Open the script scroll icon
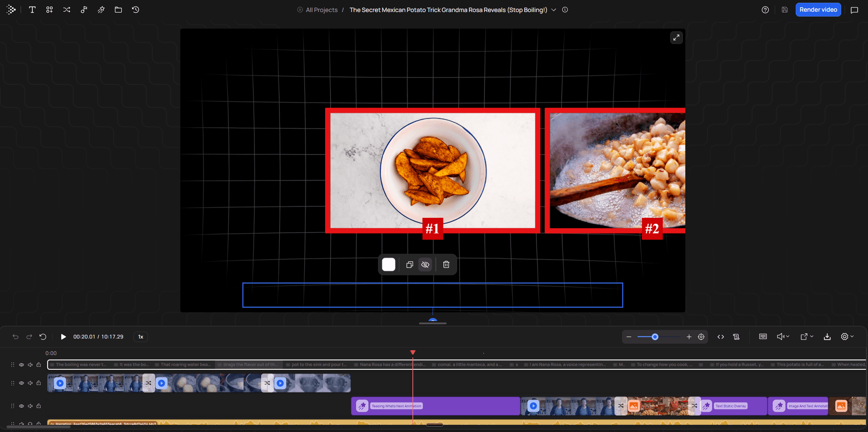The width and height of the screenshot is (868, 432). (736, 337)
